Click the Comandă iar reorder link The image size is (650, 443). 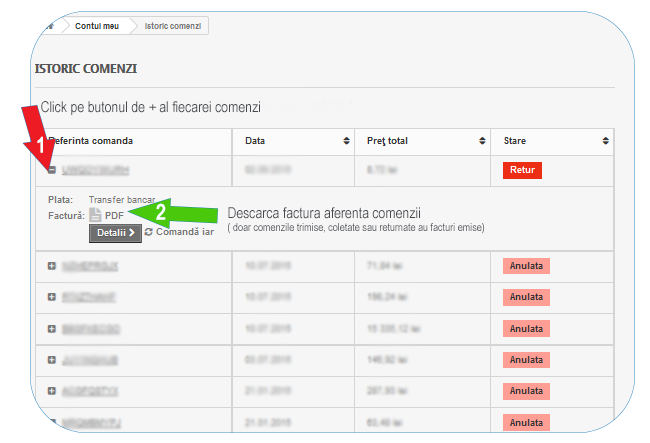coord(184,232)
